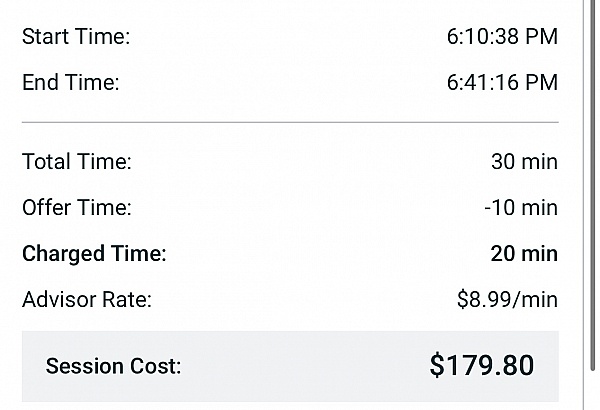The height and width of the screenshot is (410, 600).
Task: Click the Start Time label
Action: 76,37
